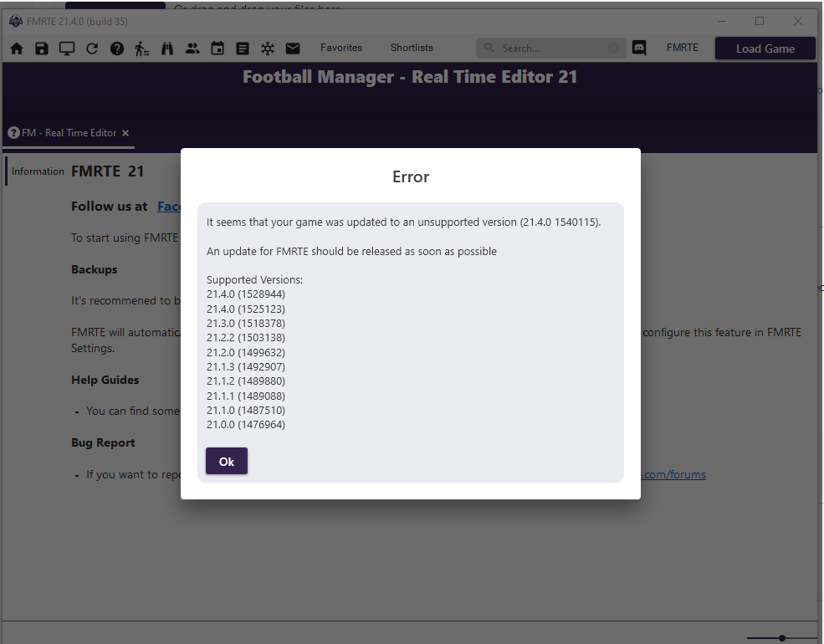Click supported version 21.3.0 (1518378)
Screen dimensions: 824x644
(x=246, y=323)
